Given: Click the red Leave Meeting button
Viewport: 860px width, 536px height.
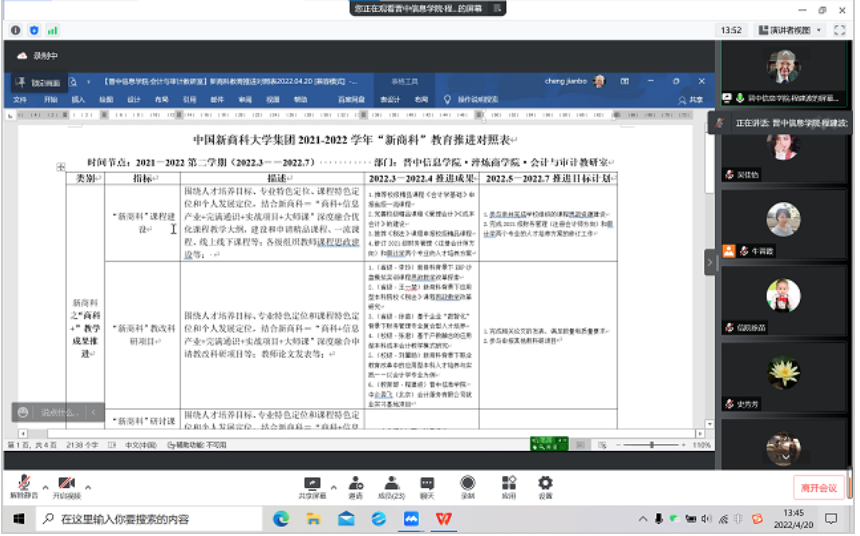Looking at the screenshot, I should (817, 487).
